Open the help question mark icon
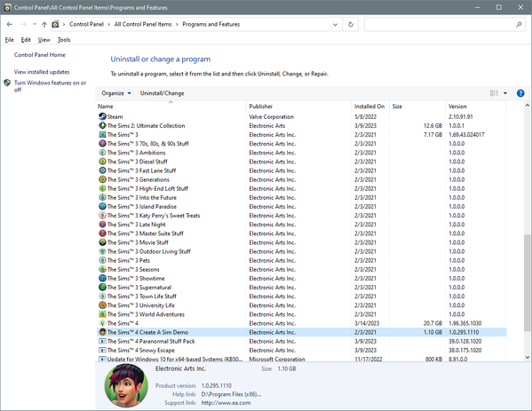The image size is (532, 411). (x=520, y=93)
